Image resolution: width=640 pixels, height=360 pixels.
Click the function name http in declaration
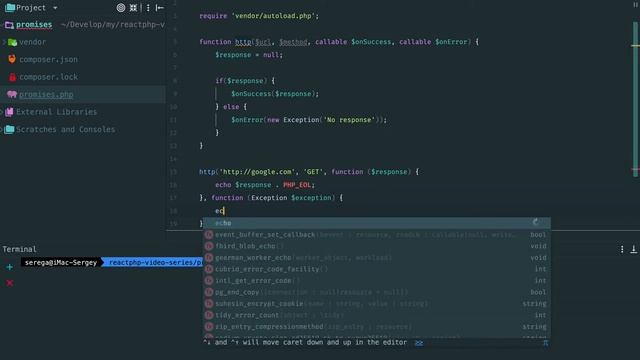point(243,42)
